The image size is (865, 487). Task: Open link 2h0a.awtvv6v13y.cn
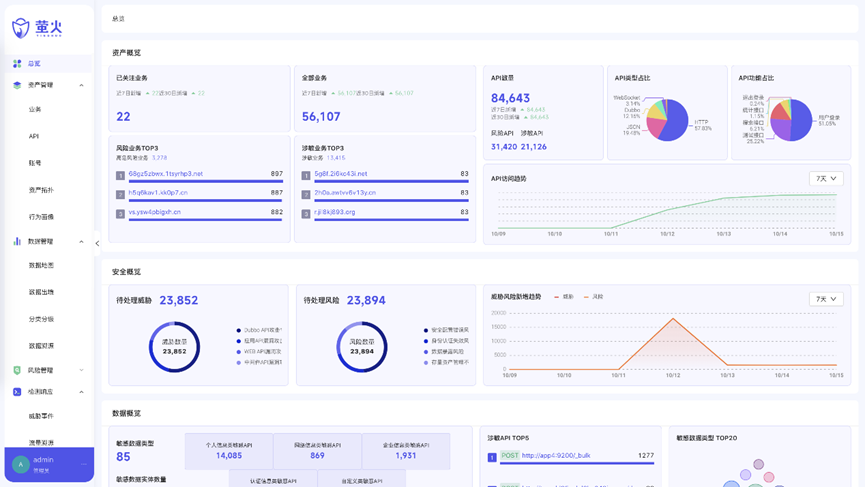click(345, 192)
